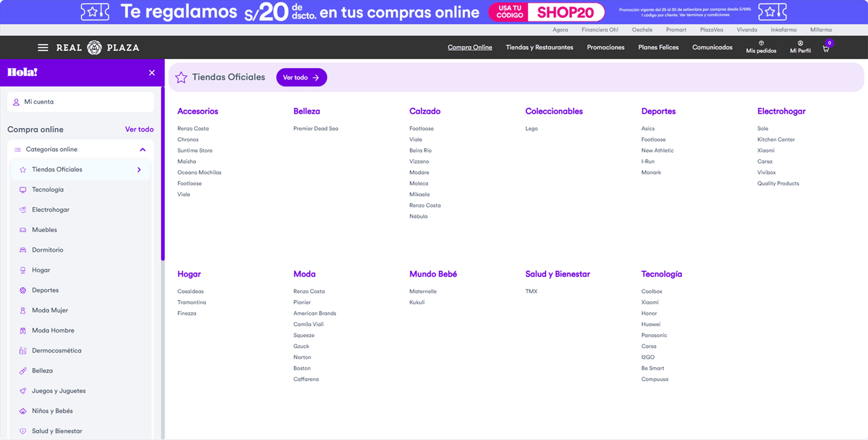Image resolution: width=868 pixels, height=440 pixels.
Task: Switch to Tiendas y Restaurantes
Action: click(539, 47)
